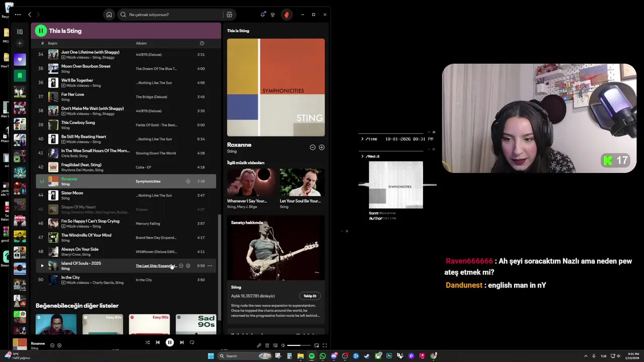644x362 pixels.
Task: Click minus icon next to Roxanne in player bar
Action: [52, 345]
